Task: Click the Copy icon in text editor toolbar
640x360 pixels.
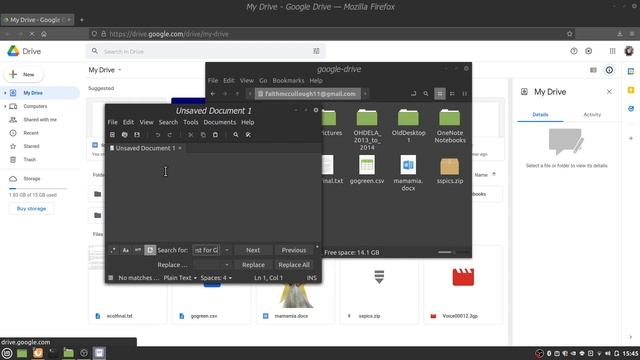Action: [203, 135]
